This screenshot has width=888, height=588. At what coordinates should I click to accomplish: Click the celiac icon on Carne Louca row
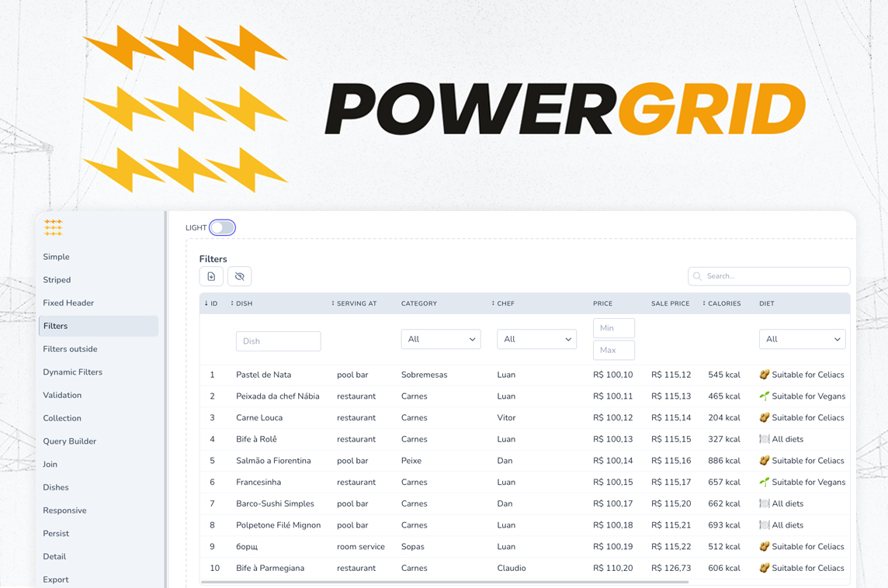pos(765,417)
